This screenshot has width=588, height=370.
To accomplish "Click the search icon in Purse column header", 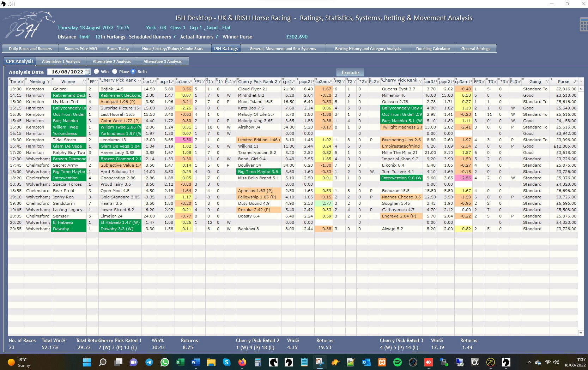I will pyautogui.click(x=576, y=82).
